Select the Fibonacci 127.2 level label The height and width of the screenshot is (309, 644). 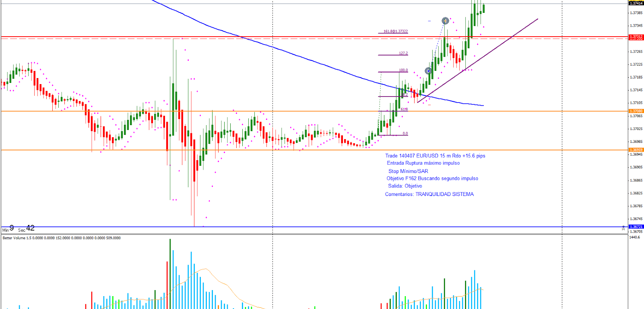[403, 53]
